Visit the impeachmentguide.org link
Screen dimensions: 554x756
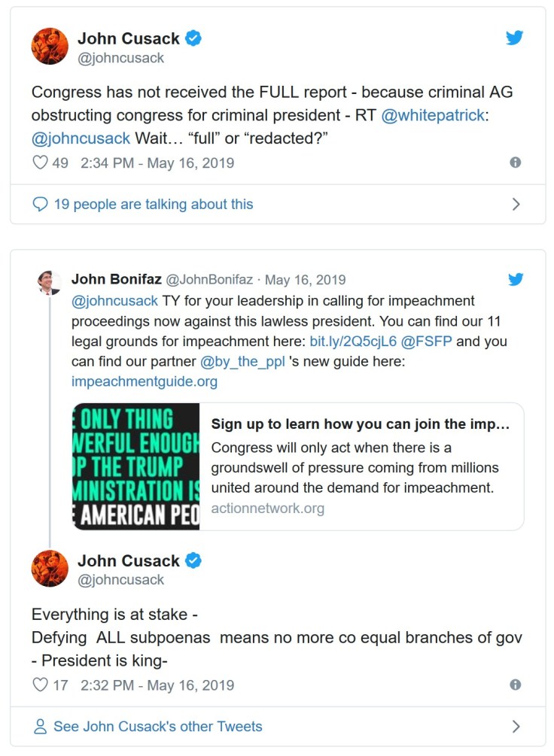144,381
